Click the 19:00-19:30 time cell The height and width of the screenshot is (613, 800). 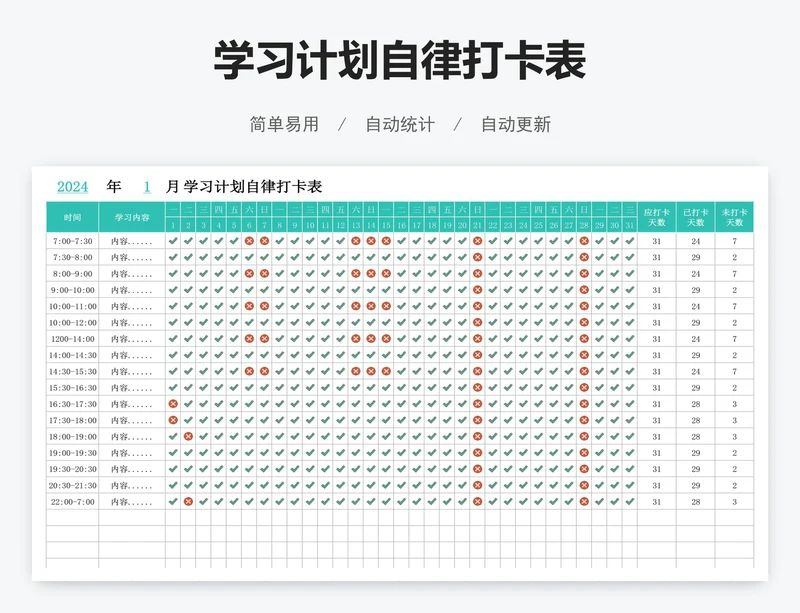pos(72,453)
